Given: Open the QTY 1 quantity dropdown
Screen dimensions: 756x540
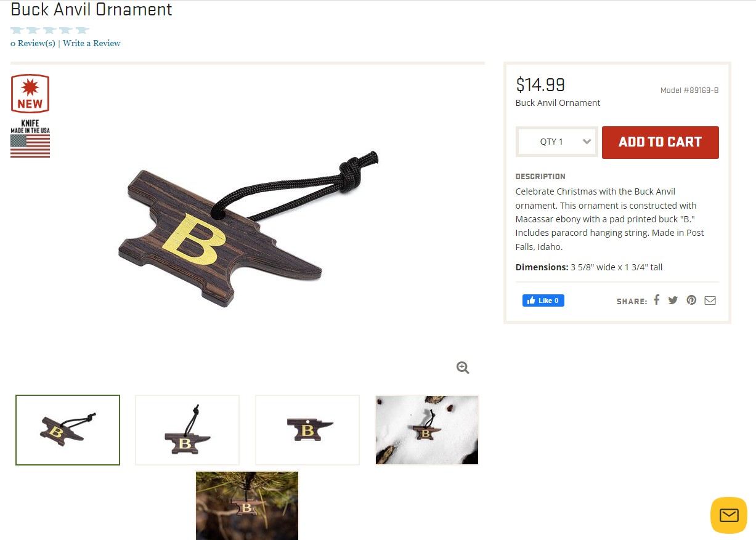Looking at the screenshot, I should pyautogui.click(x=557, y=142).
